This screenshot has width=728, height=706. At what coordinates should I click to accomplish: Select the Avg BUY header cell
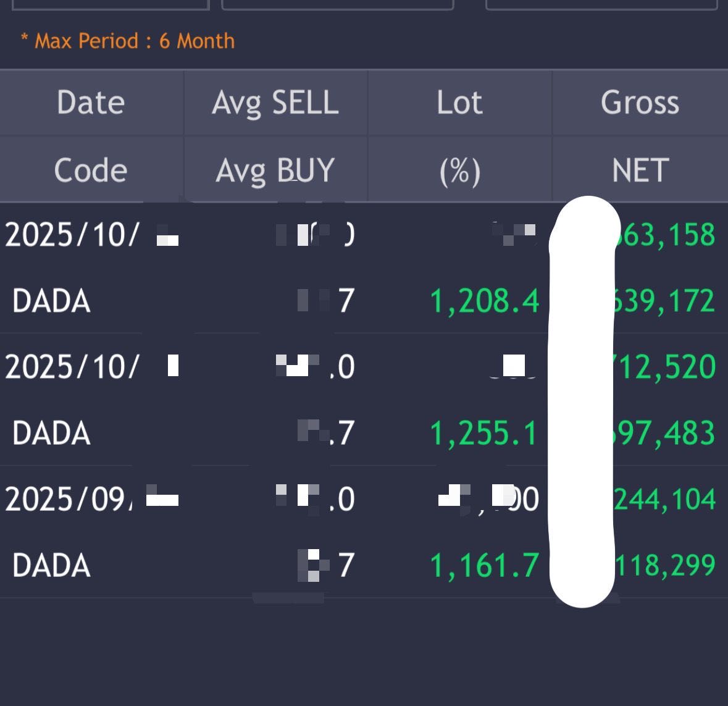[x=275, y=170]
